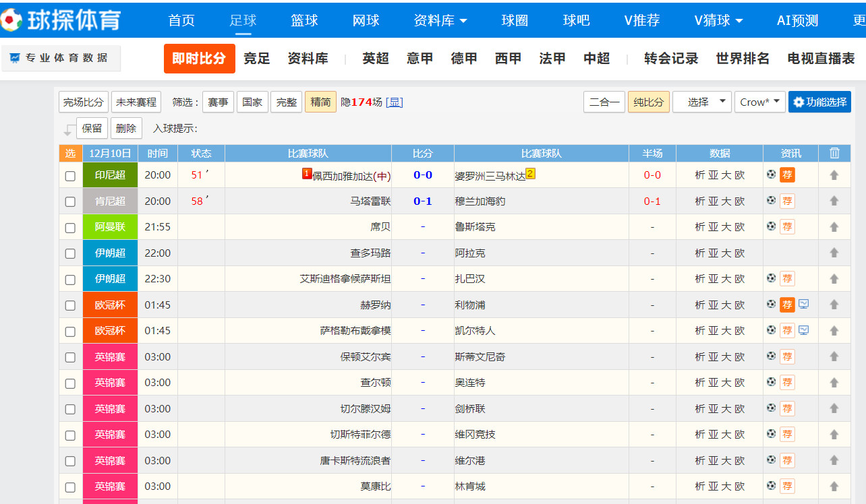This screenshot has width=866, height=504.
Task: Click the 二合一 button
Action: pyautogui.click(x=604, y=102)
